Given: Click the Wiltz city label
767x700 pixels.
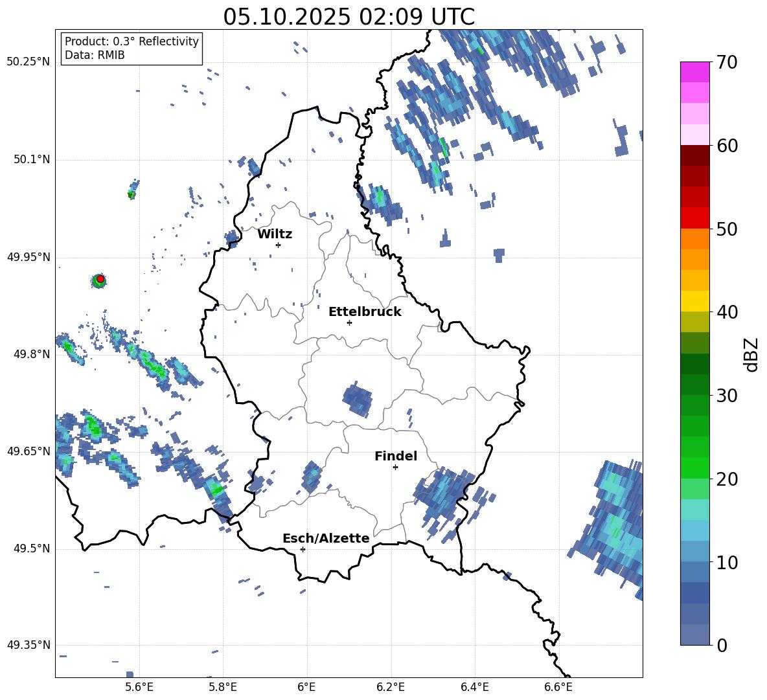Looking at the screenshot, I should click(x=275, y=234).
